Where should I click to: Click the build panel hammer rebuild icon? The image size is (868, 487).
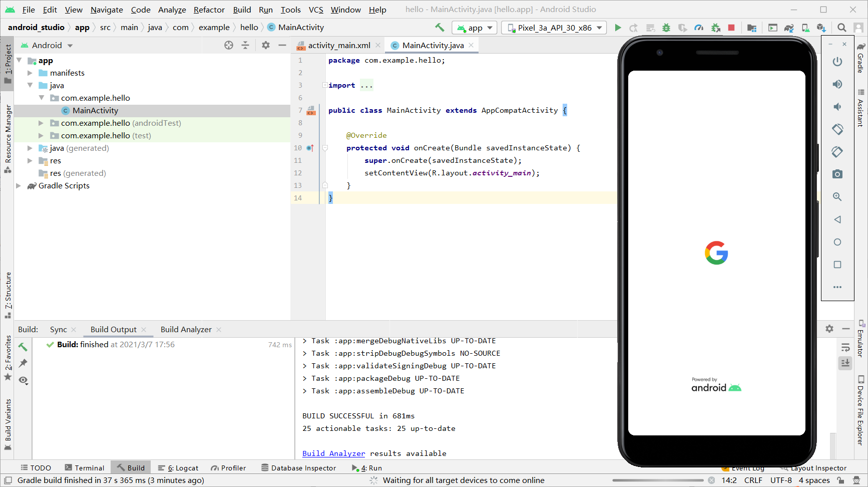tap(23, 347)
